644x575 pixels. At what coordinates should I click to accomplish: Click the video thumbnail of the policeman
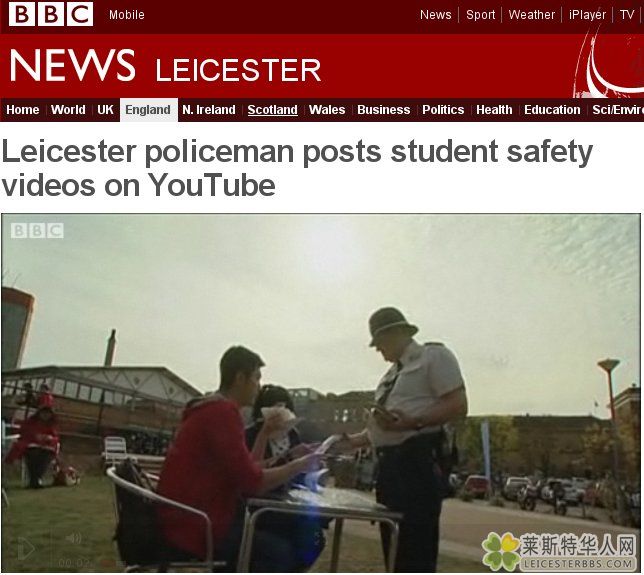(x=321, y=393)
